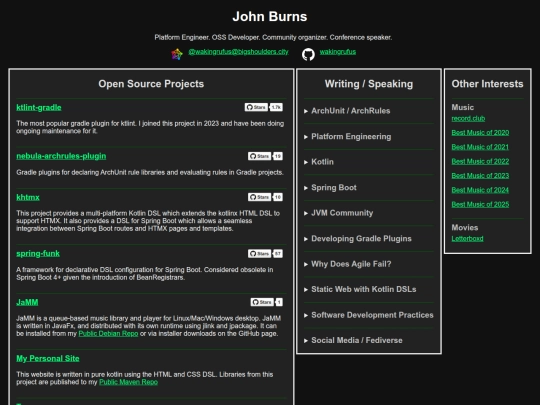Open the khtmx project link

point(28,197)
